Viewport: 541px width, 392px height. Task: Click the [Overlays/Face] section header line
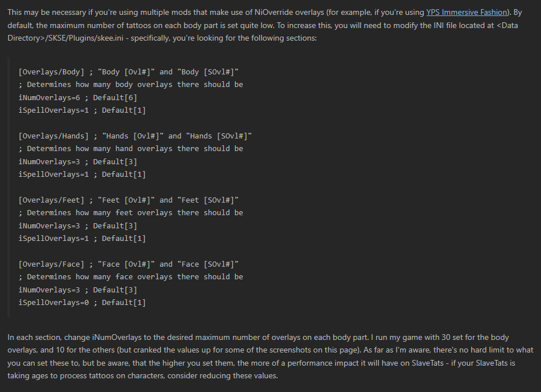(128, 264)
